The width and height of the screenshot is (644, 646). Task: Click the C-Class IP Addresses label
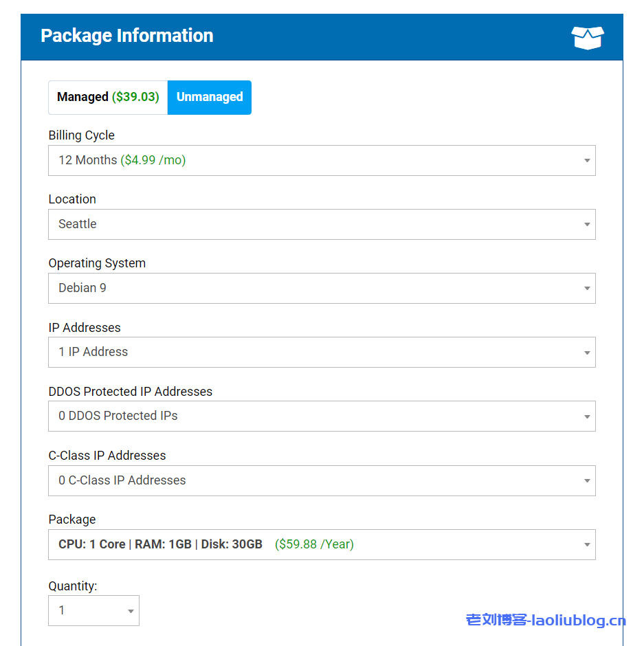(x=107, y=456)
